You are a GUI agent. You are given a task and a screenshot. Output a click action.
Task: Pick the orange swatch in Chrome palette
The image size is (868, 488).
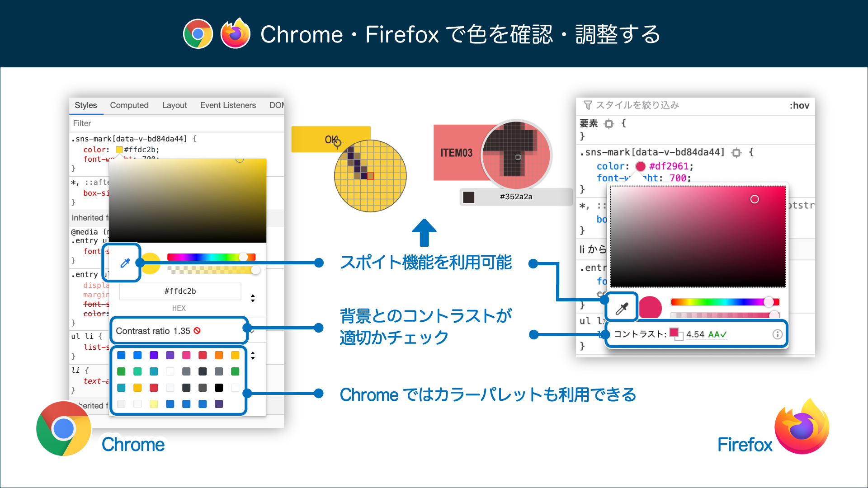click(x=219, y=355)
